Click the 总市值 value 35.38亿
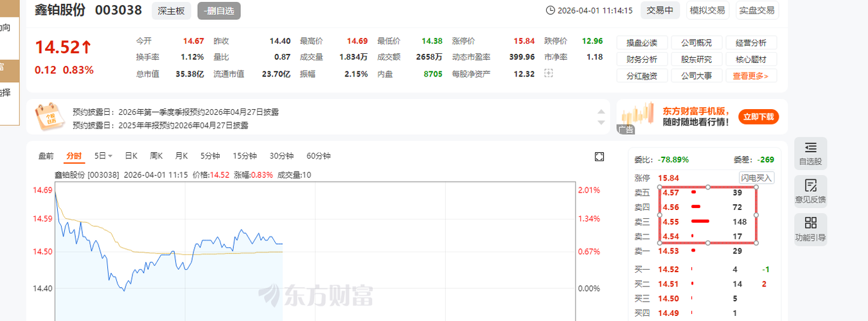The width and height of the screenshot is (868, 321). pyautogui.click(x=190, y=74)
